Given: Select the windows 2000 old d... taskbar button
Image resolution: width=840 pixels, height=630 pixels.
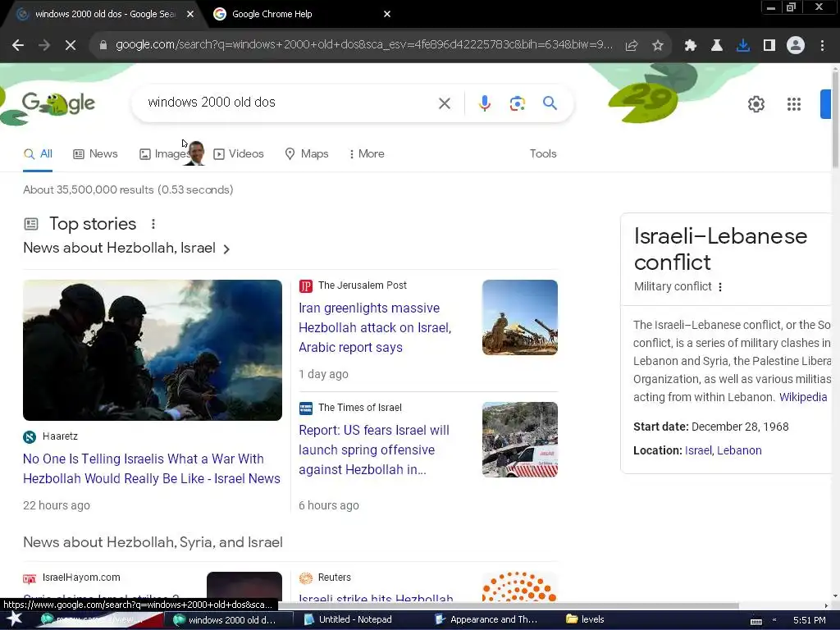Looking at the screenshot, I should tap(231, 620).
